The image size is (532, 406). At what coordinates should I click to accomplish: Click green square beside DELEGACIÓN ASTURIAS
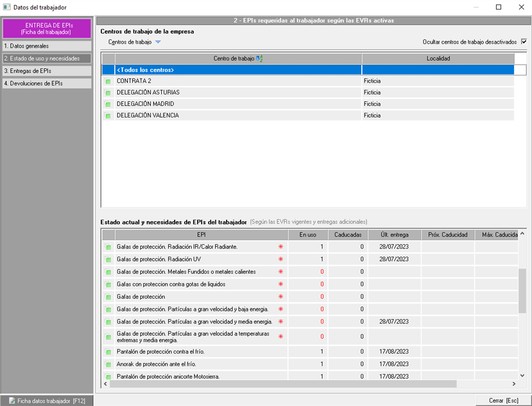pyautogui.click(x=108, y=92)
